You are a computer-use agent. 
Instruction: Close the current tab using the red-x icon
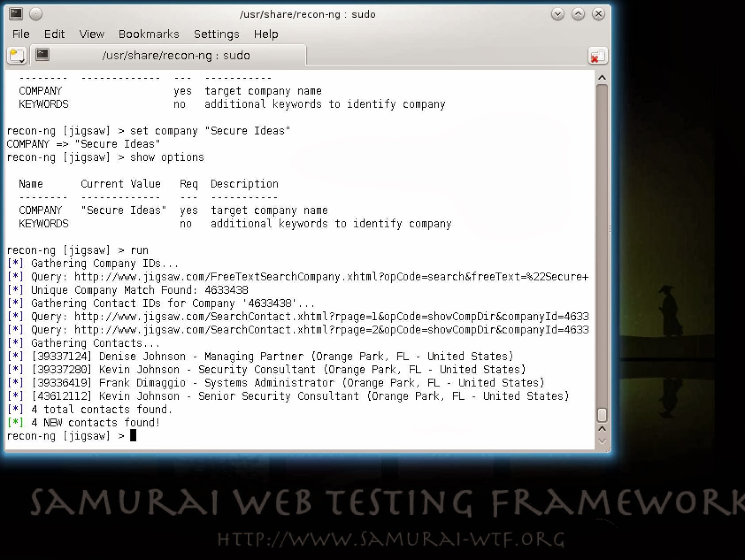(x=597, y=56)
